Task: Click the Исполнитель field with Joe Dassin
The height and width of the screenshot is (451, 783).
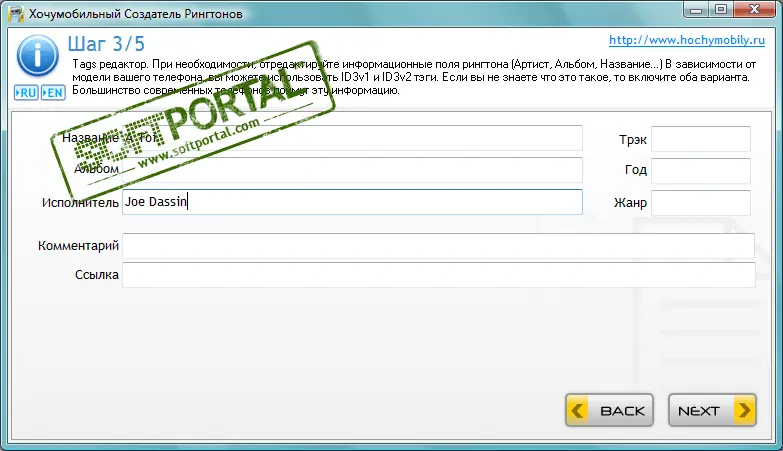Action: [x=352, y=202]
